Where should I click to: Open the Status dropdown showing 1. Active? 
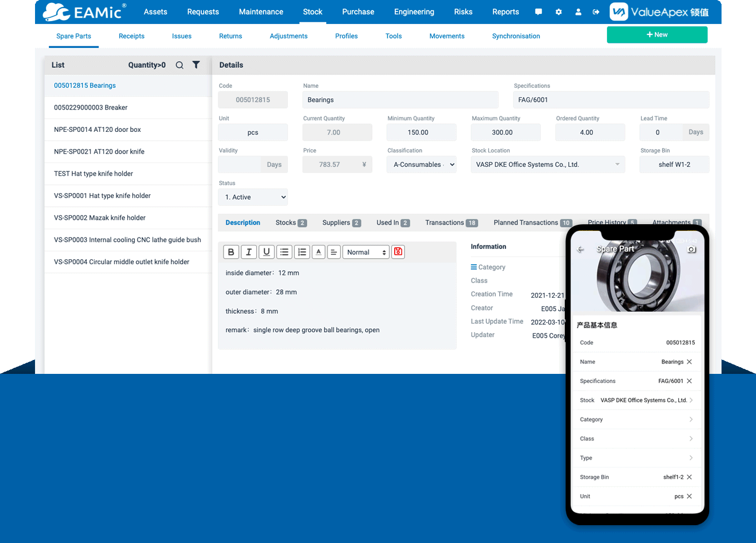[253, 196]
